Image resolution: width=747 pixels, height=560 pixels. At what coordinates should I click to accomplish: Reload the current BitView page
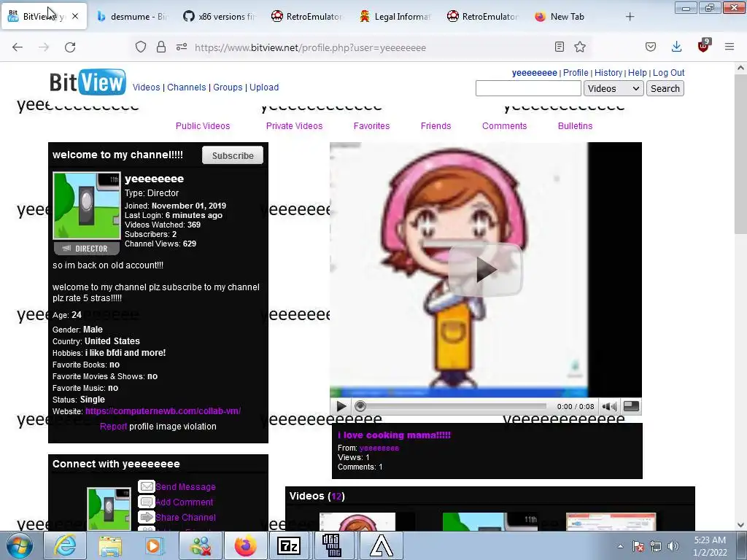(70, 47)
